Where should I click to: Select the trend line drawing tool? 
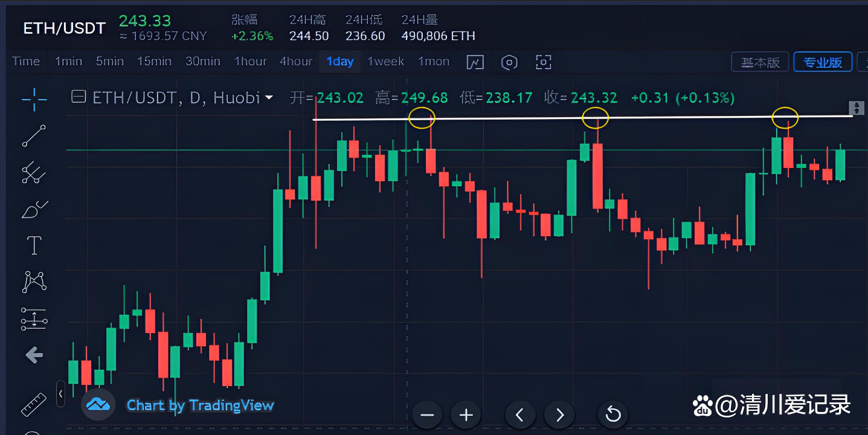point(34,136)
